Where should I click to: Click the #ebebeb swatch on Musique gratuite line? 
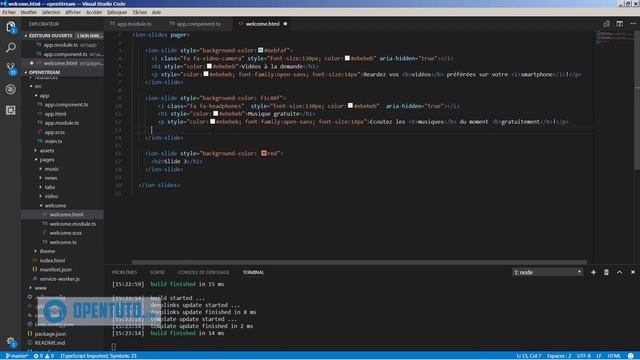[216, 114]
